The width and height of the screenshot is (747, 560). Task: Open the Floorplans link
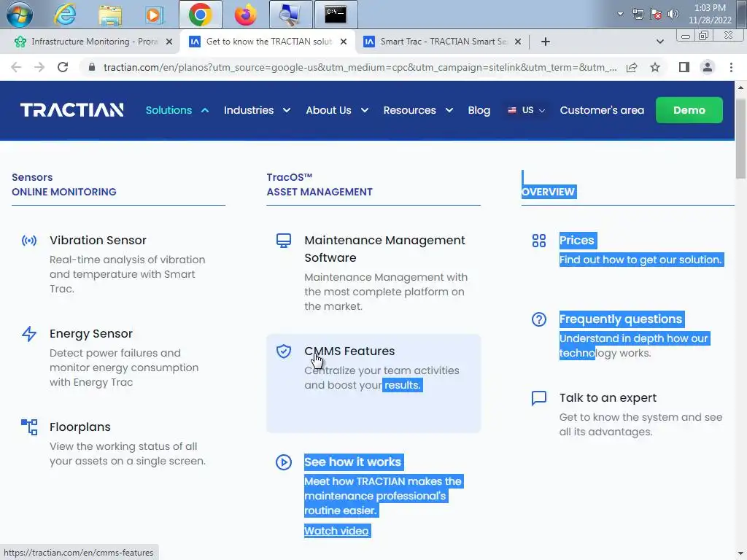click(x=80, y=427)
